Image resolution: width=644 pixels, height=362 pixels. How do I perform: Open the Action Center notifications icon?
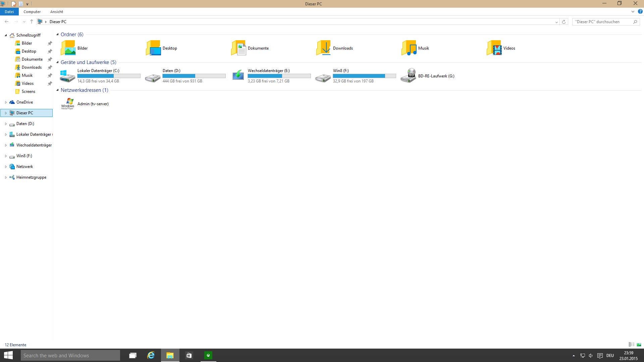[x=600, y=355]
